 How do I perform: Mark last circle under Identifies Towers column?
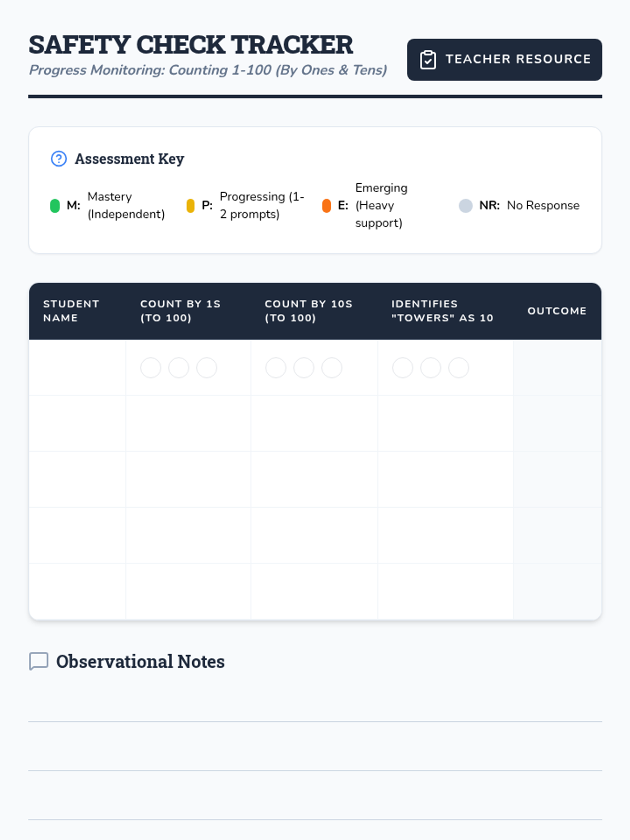[x=458, y=367]
